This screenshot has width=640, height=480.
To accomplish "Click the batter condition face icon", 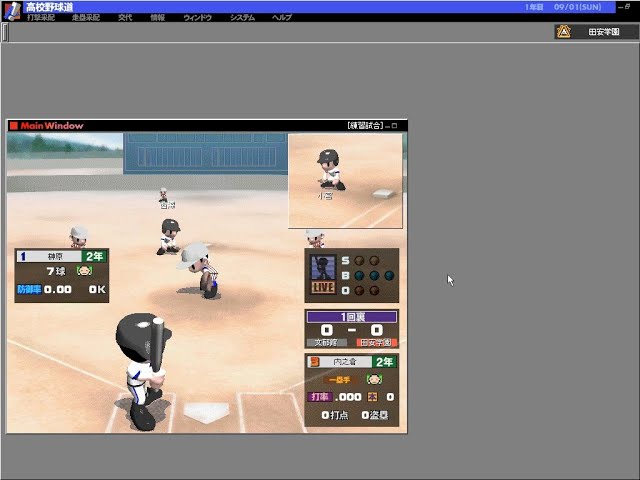I will (374, 379).
